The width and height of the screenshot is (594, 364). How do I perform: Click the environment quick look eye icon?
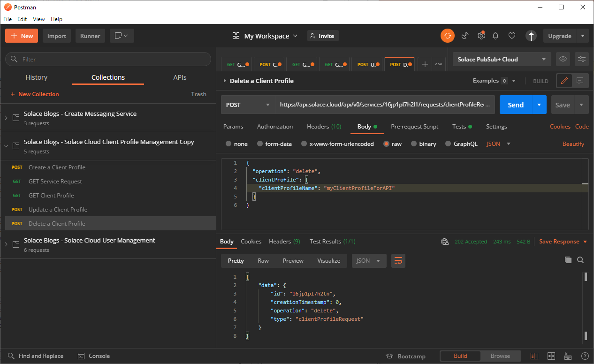[563, 59]
